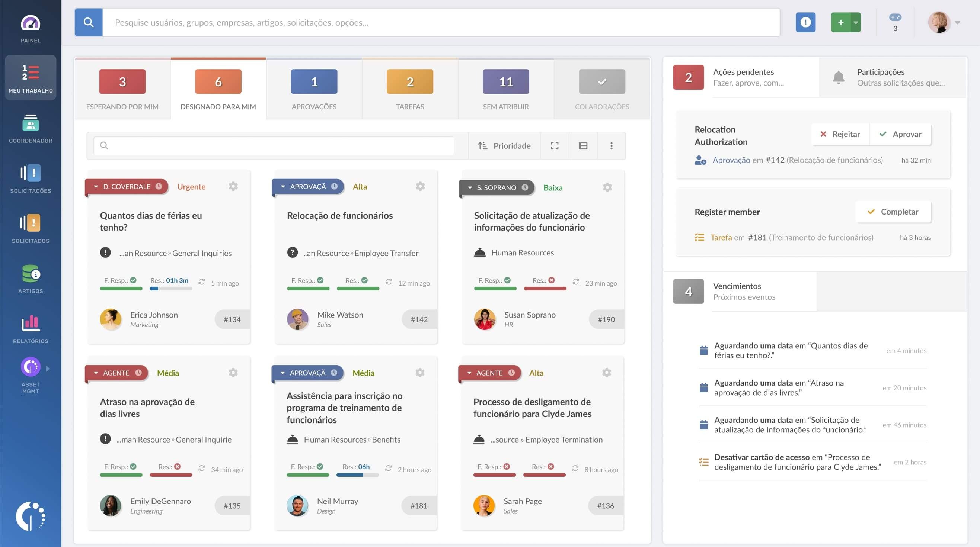Viewport: 980px width, 547px height.
Task: Switch to card layout view icon
Action: pos(583,146)
